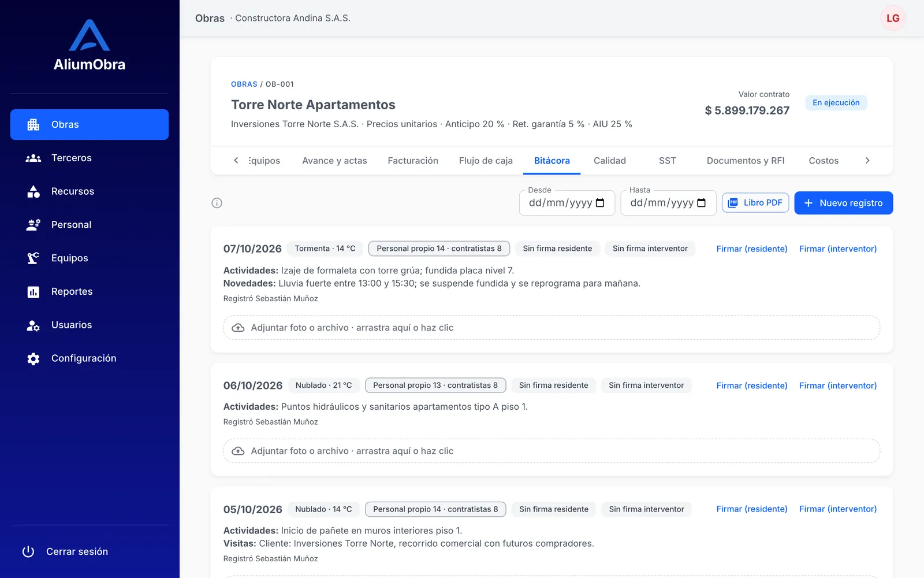Click the Configuración gear icon
Screen dimensions: 924x578
pos(33,358)
